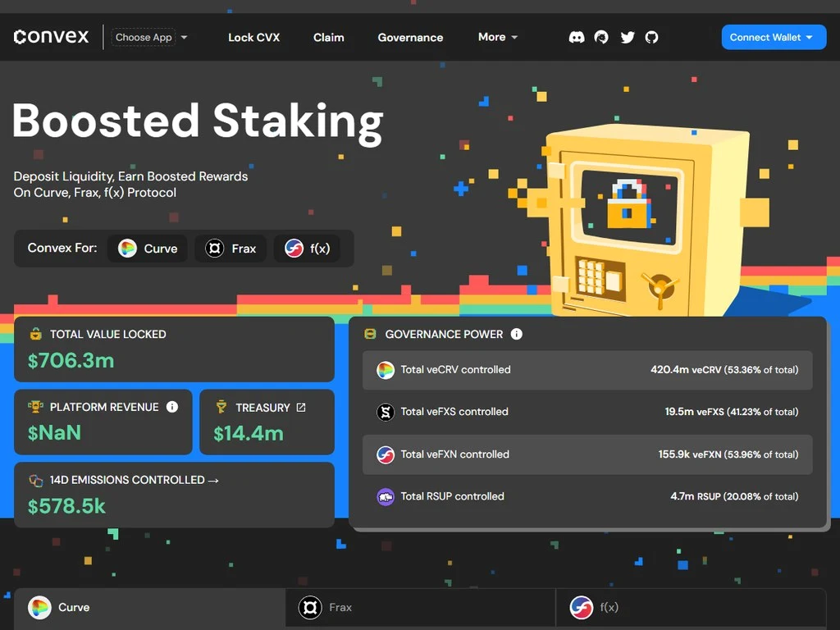Viewport: 840px width, 630px height.
Task: Open the Discord icon link
Action: [577, 37]
